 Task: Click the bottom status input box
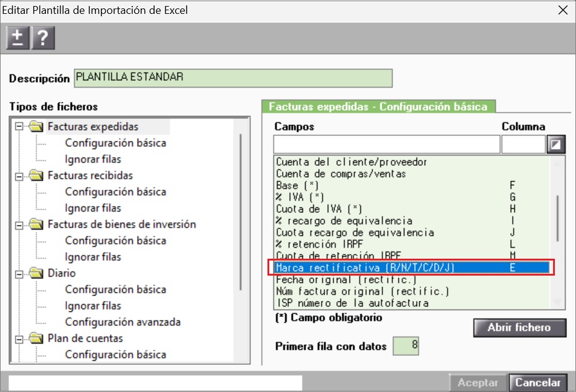155,382
